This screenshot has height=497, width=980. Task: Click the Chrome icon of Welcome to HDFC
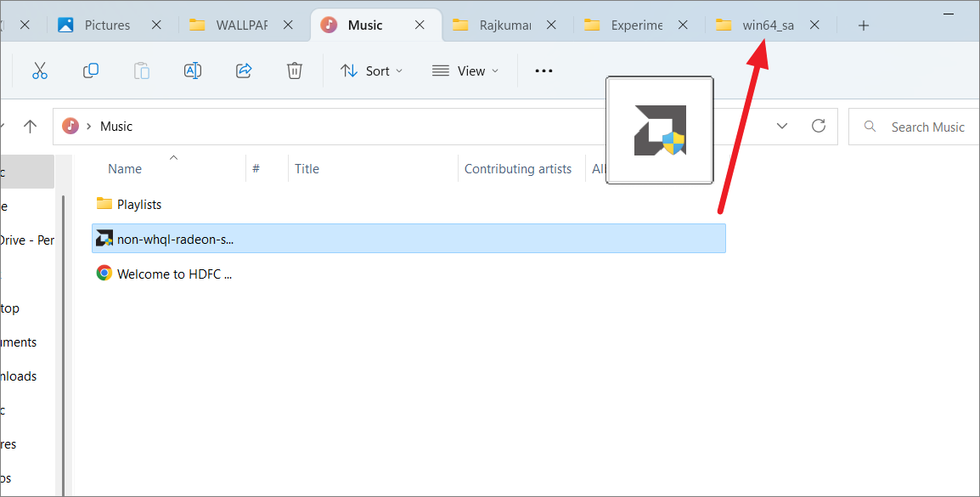tap(104, 274)
